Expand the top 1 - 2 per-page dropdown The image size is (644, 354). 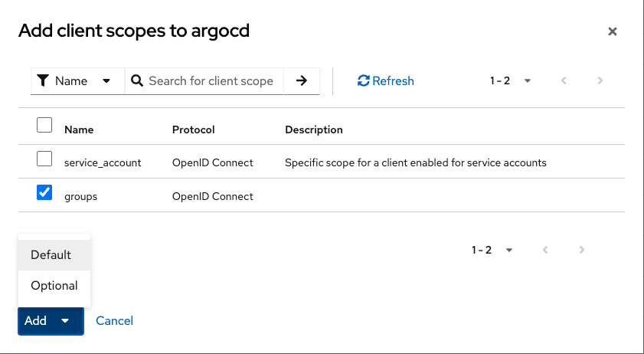[511, 80]
